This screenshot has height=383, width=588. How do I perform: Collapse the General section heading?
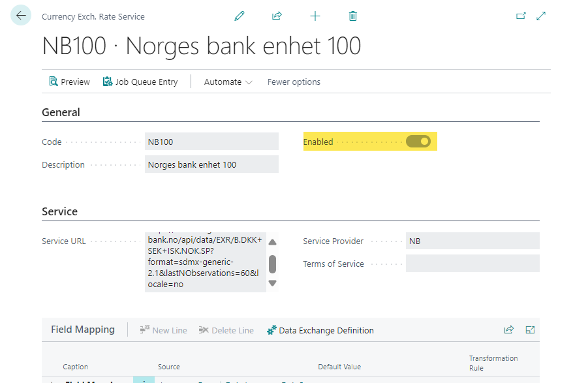pyautogui.click(x=61, y=112)
